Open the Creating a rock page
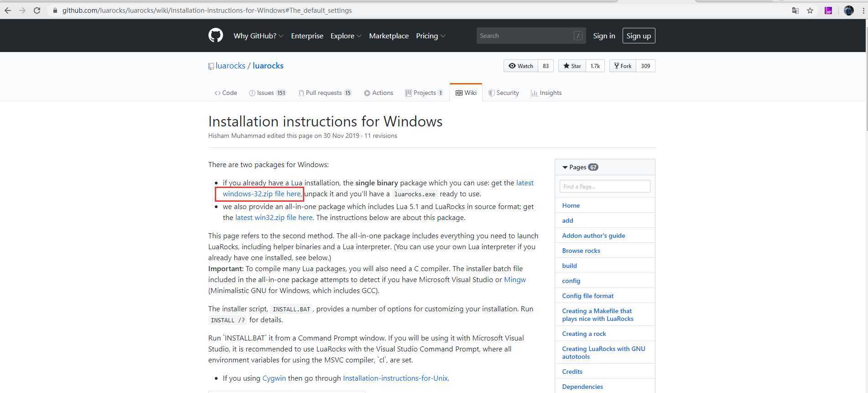The width and height of the screenshot is (868, 393). click(x=584, y=334)
